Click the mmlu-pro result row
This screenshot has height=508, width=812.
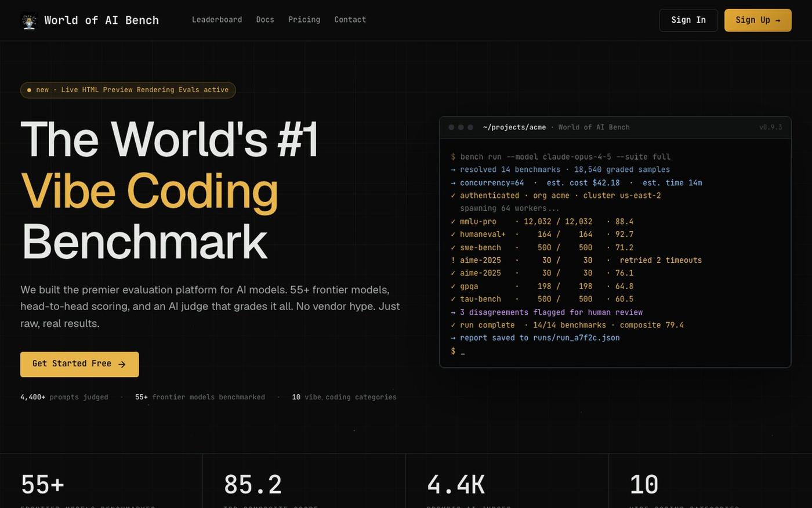coord(542,222)
